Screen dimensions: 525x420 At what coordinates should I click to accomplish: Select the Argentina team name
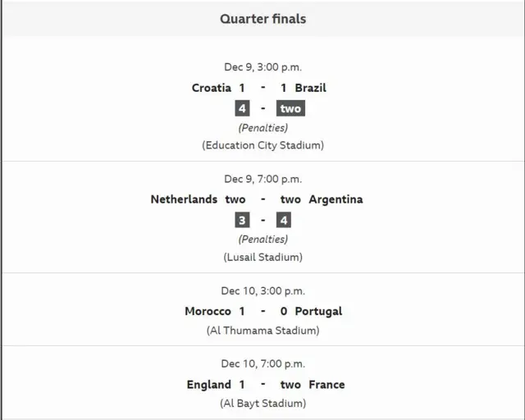[336, 199]
